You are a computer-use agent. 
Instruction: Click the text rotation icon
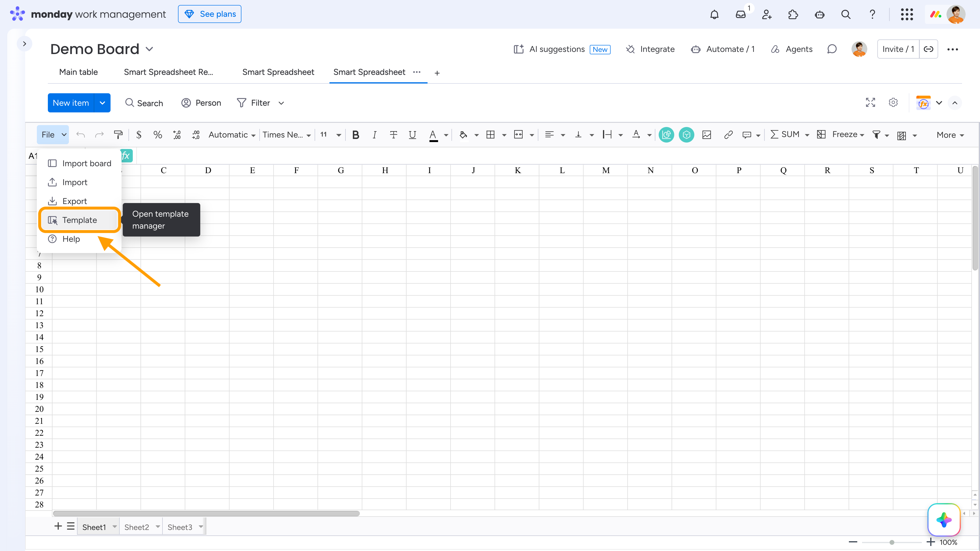(x=636, y=135)
